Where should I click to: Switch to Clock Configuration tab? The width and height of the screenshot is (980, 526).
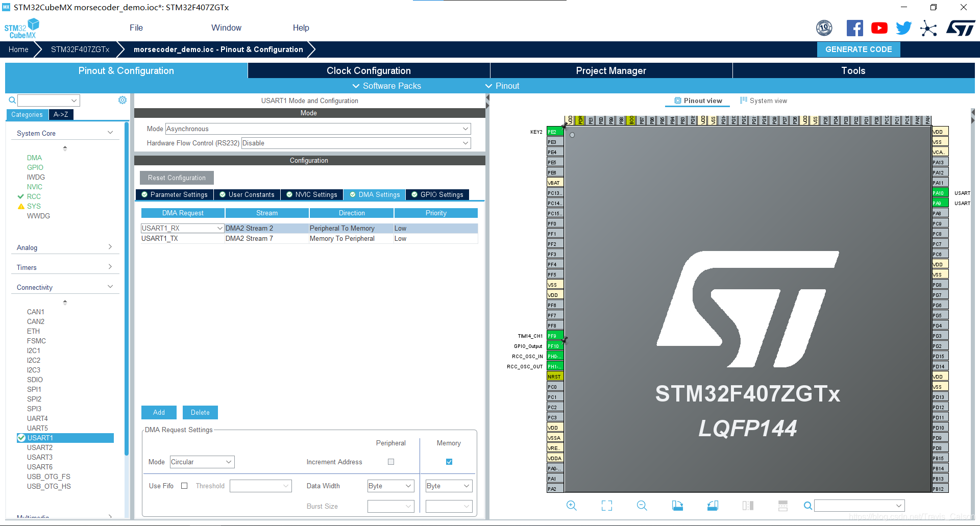coord(369,70)
